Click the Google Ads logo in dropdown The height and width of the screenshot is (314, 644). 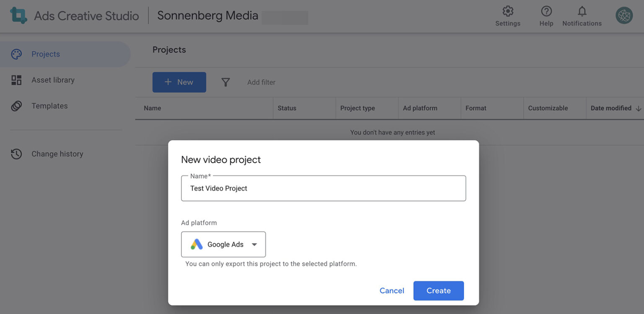[197, 245]
